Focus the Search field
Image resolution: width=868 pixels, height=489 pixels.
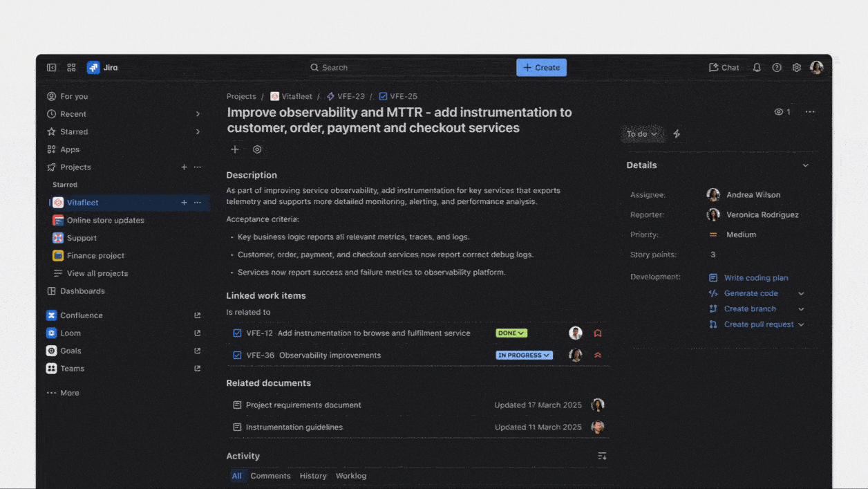point(411,68)
